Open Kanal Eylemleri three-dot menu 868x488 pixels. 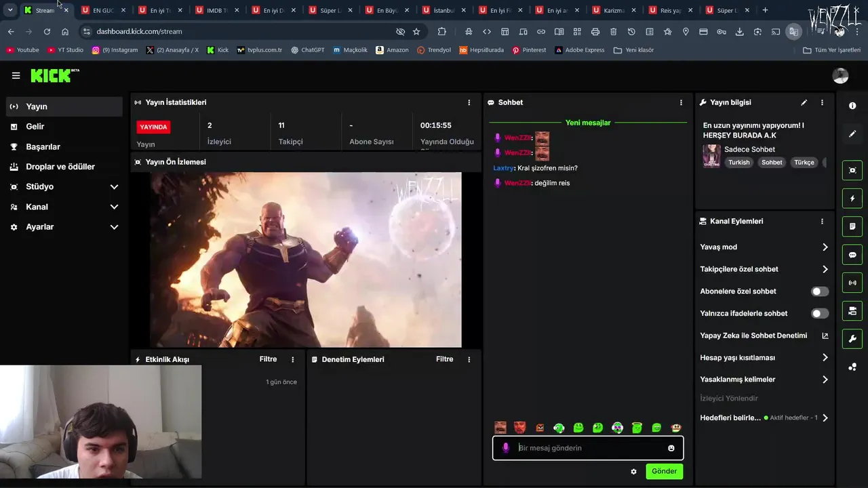pyautogui.click(x=822, y=221)
